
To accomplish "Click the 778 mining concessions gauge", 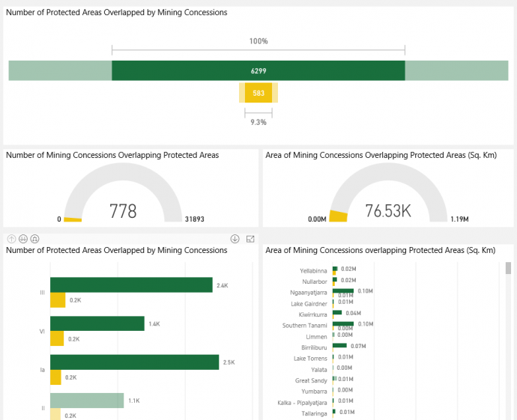I will [x=124, y=210].
